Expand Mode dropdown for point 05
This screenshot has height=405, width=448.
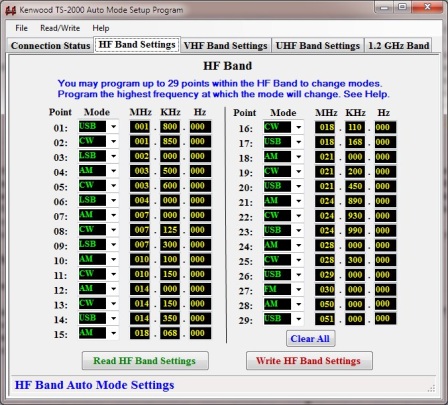click(x=113, y=185)
